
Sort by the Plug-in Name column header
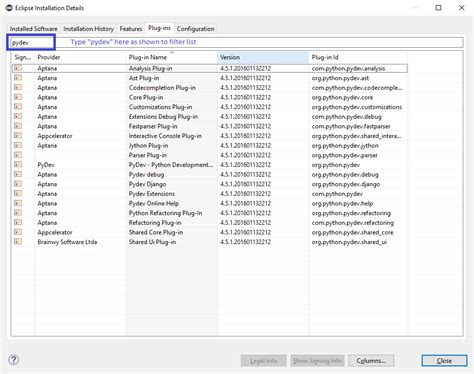coord(172,57)
